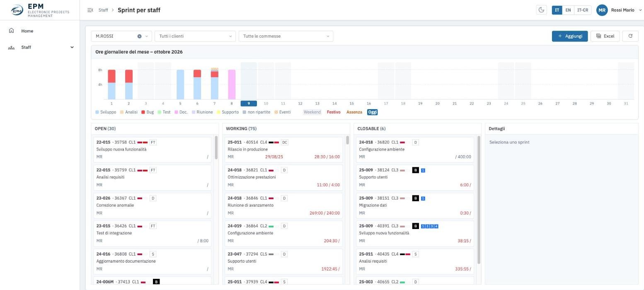Open the OPEN Analisi requisiti sprint 35759
The height and width of the screenshot is (290, 644).
pyautogui.click(x=153, y=177)
